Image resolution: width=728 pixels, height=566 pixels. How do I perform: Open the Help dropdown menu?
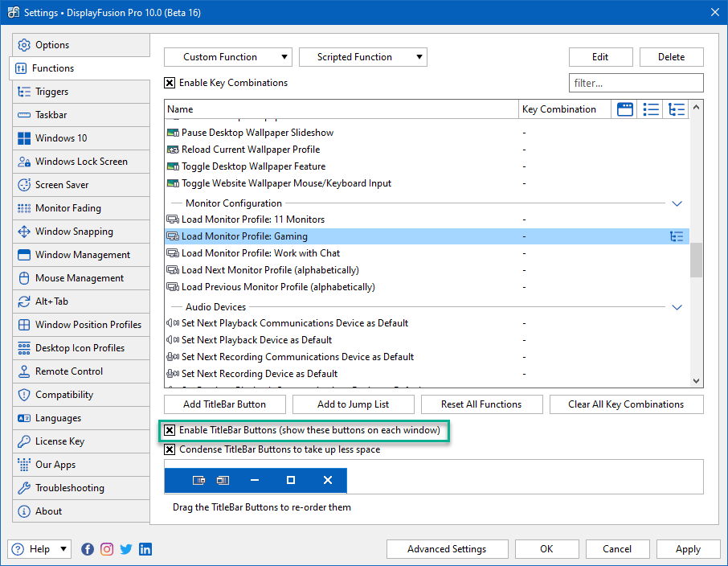[x=39, y=549]
